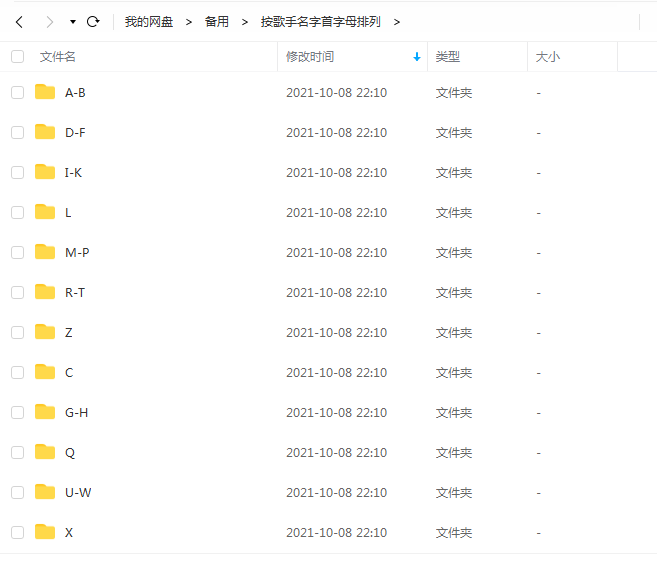This screenshot has height=564, width=657.
Task: Check the box for folder D-F
Action: 17,132
